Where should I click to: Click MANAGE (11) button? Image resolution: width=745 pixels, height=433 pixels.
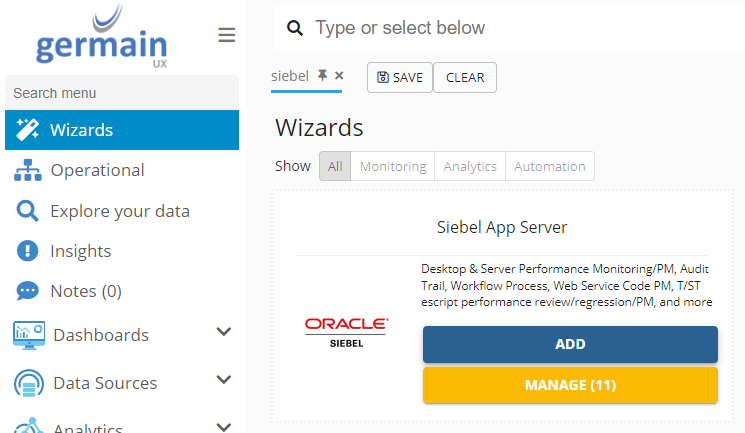[x=570, y=385]
